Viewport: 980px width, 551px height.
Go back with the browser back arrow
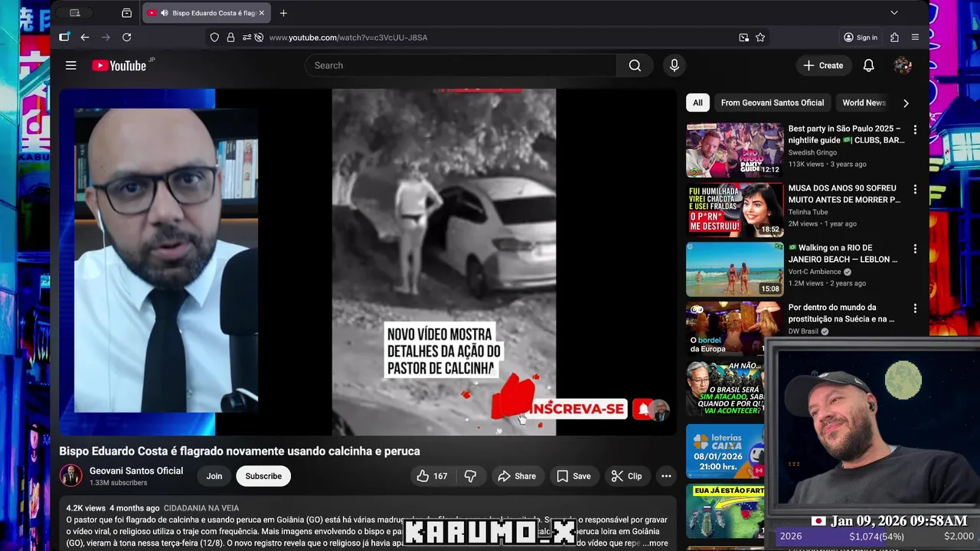coord(85,37)
